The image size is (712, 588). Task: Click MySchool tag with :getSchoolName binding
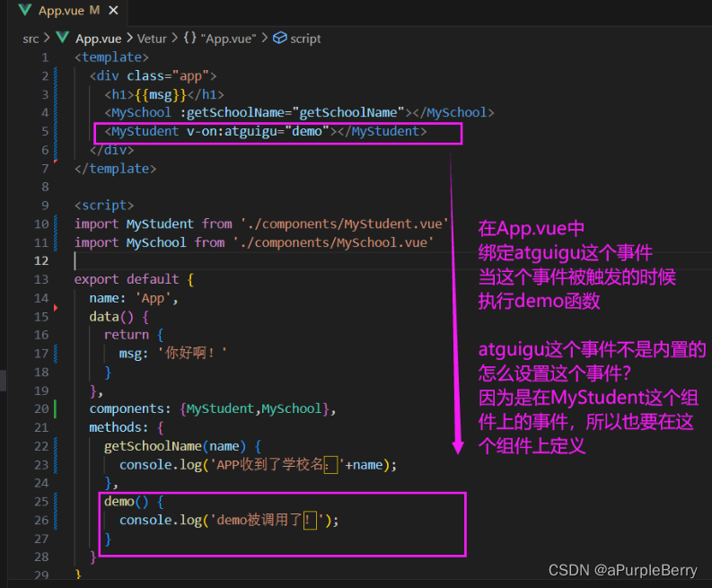(x=299, y=113)
